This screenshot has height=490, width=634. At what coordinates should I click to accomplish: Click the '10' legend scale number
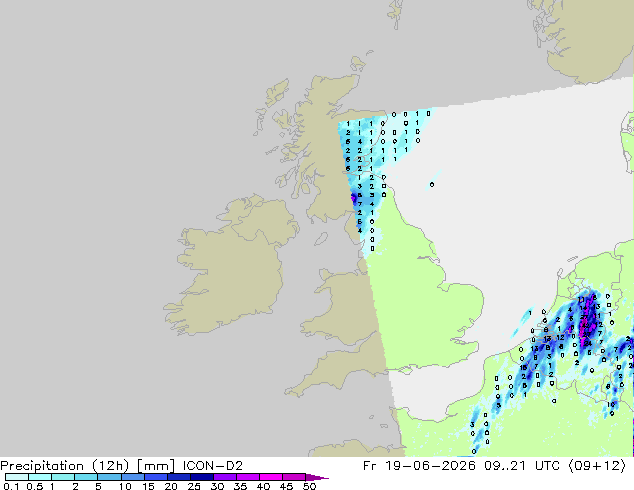coord(125,486)
